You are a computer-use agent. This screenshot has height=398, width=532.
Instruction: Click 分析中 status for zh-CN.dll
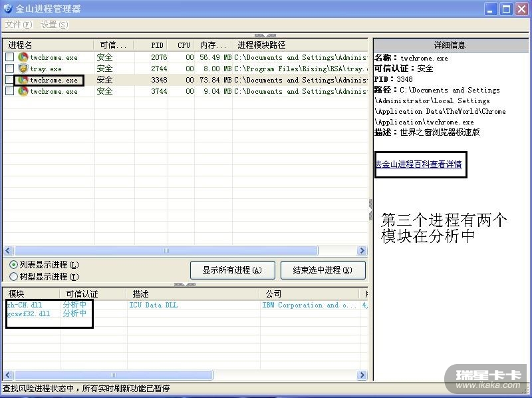click(x=74, y=305)
